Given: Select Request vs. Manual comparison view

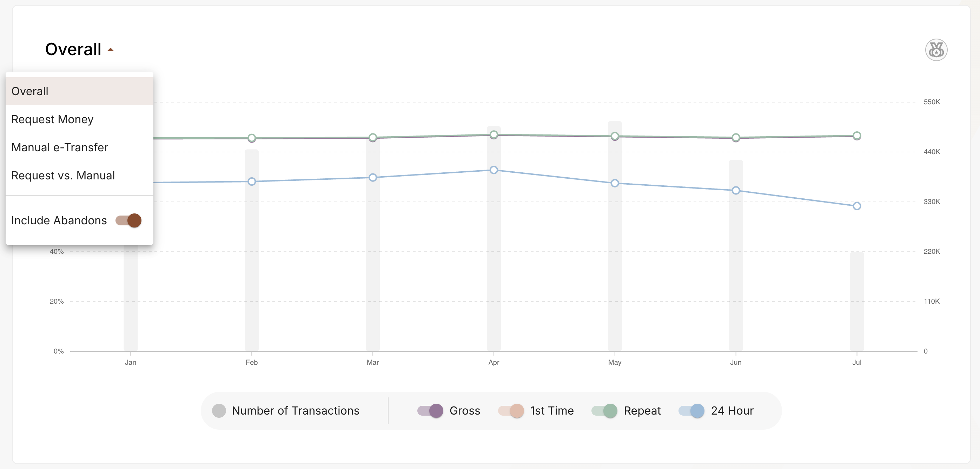Looking at the screenshot, I should pyautogui.click(x=63, y=176).
